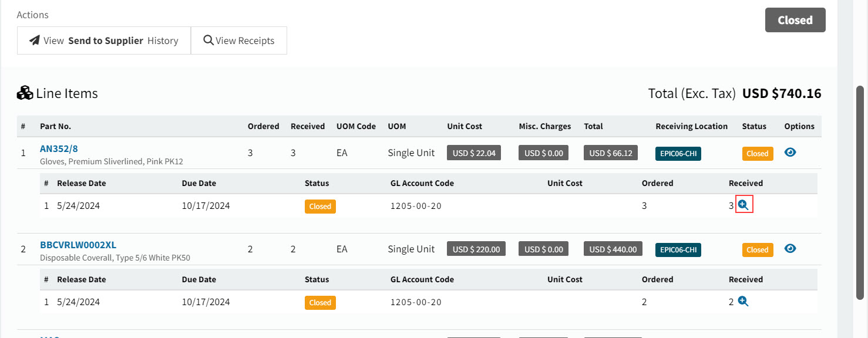Open the AN352/8 part number link
The image size is (868, 338).
[59, 148]
